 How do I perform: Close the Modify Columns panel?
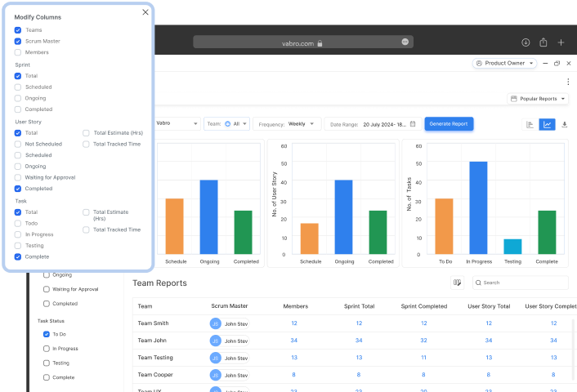(x=145, y=12)
